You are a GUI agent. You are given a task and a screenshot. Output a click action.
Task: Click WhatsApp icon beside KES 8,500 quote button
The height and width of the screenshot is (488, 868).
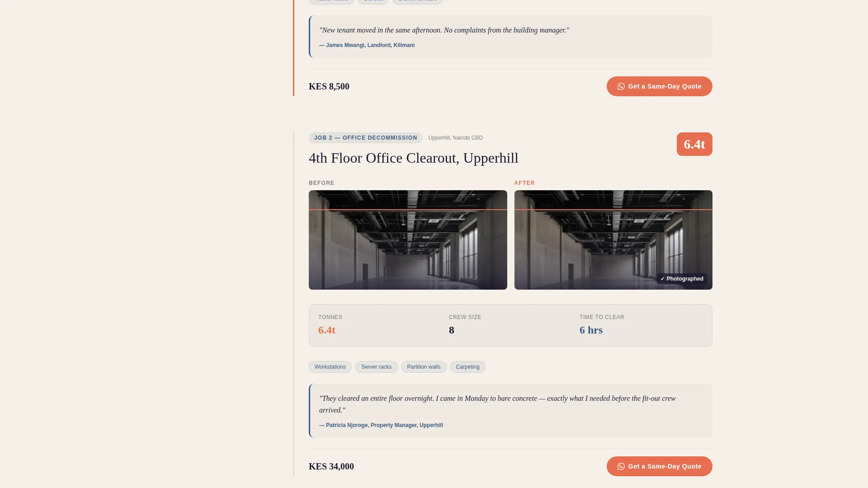pos(621,86)
